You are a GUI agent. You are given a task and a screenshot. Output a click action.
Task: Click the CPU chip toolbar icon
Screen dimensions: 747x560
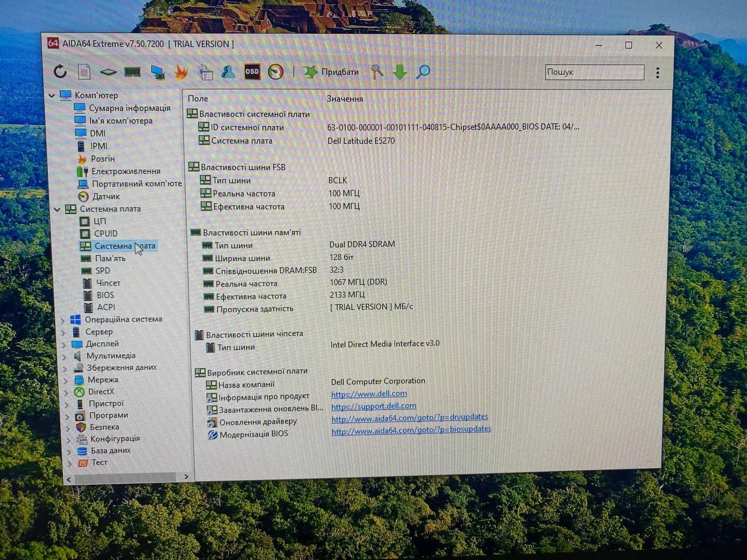[x=108, y=72]
